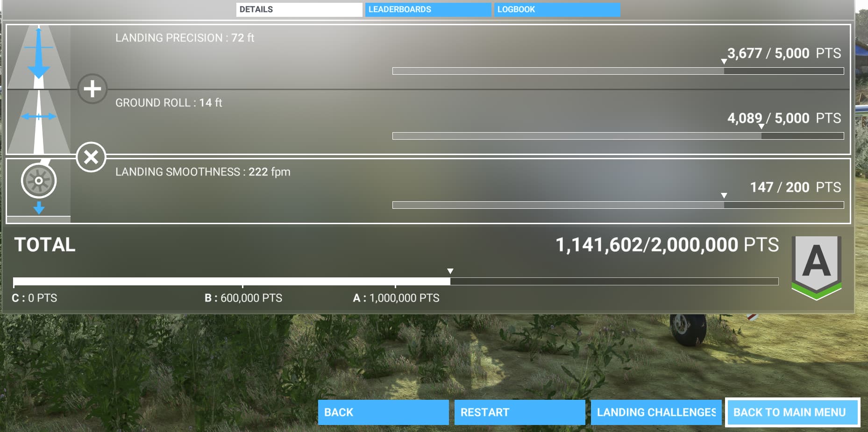This screenshot has height=432, width=868.
Task: Click the Landing Smoothness : 222 fpm label
Action: 203,172
